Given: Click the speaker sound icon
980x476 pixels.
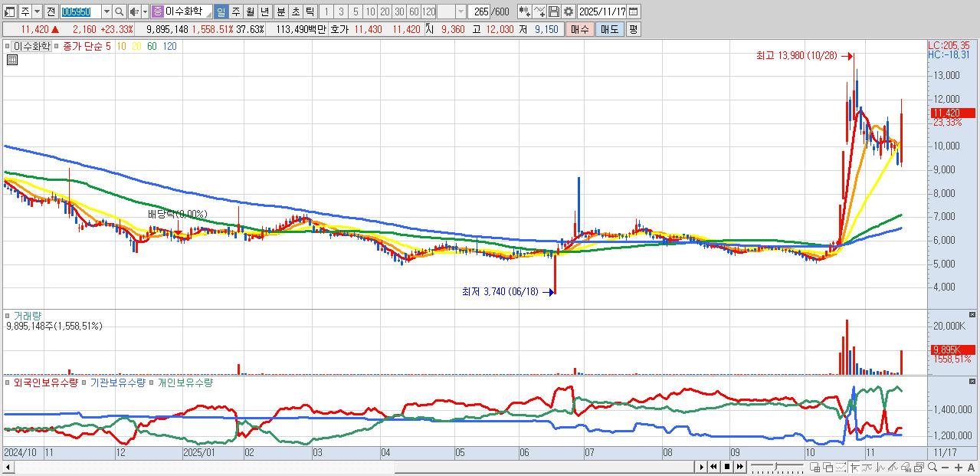Looking at the screenshot, I should click(x=134, y=11).
